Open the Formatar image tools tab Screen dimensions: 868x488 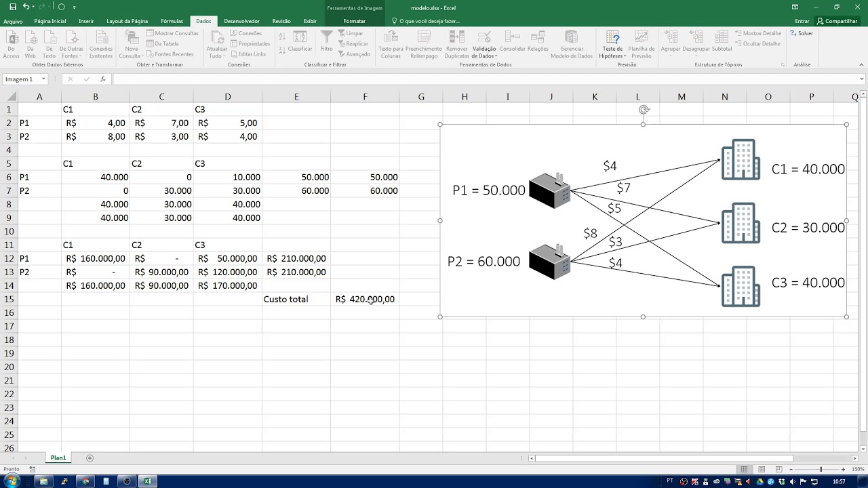coord(354,21)
